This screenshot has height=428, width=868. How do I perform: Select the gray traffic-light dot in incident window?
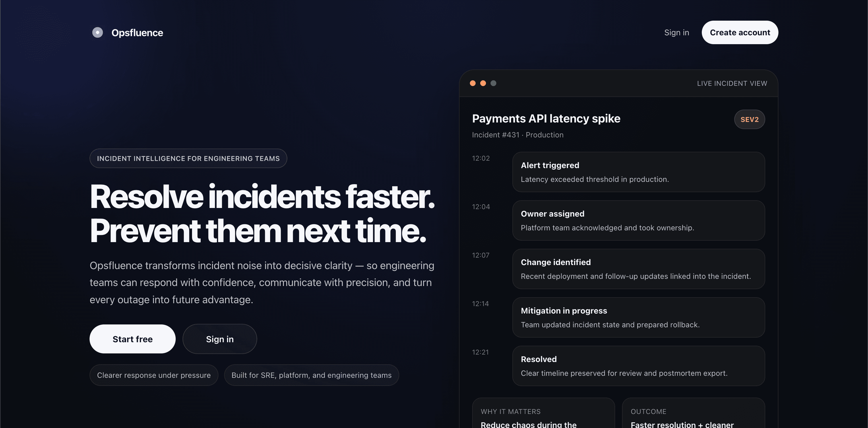click(493, 83)
